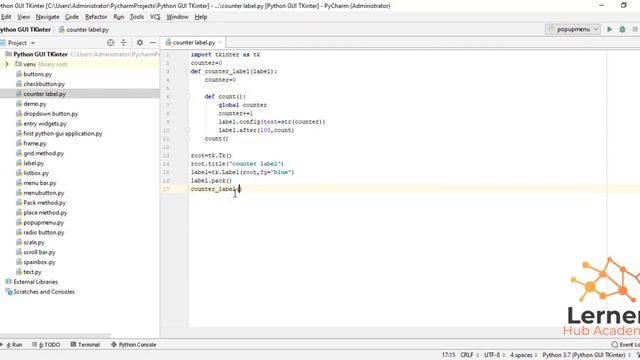Select label.py in project tree
The image size is (640, 360).
point(33,163)
